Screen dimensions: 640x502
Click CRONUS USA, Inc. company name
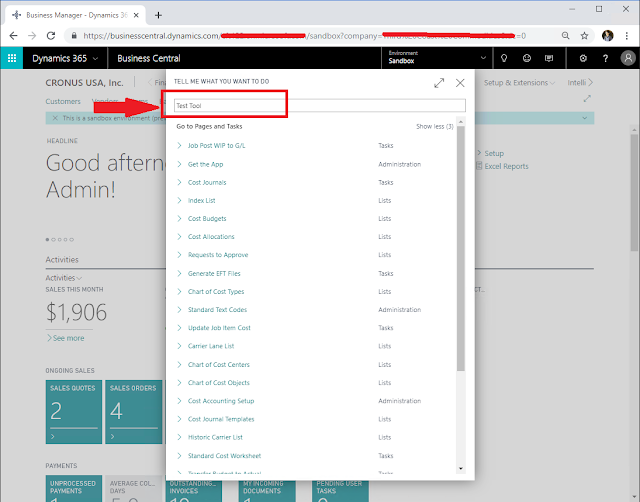coord(84,83)
